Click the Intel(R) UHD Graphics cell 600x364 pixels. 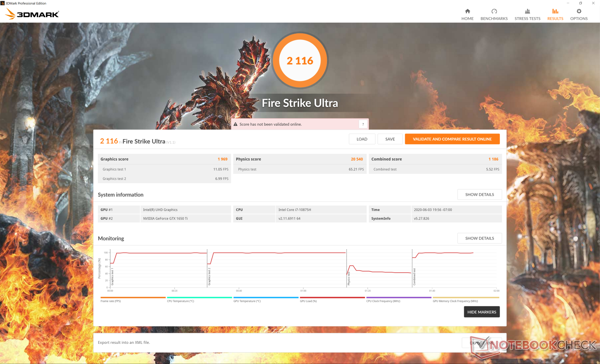[x=186, y=210]
